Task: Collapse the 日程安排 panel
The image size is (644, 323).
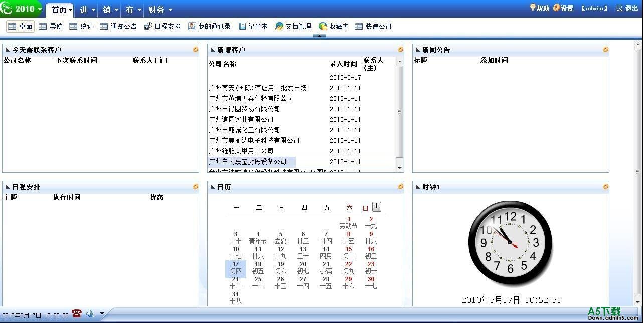Action: coord(8,187)
